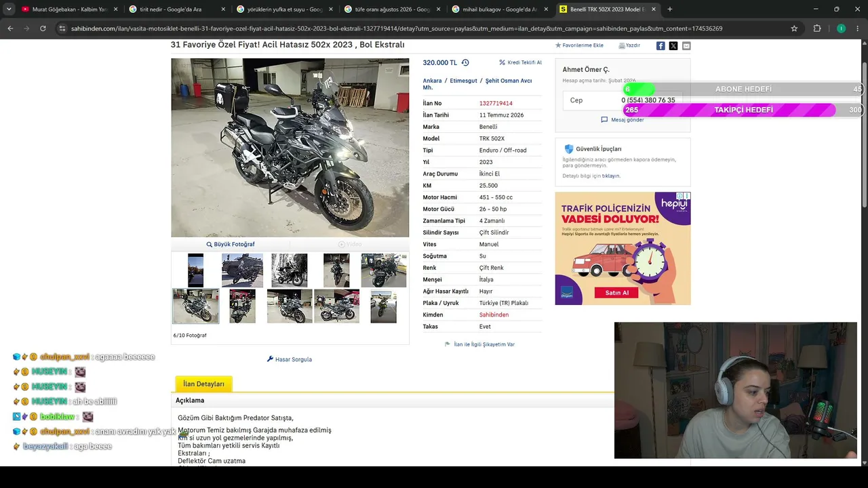Click the 'Türkiye (TR) Plakalı' value
Viewport: 868px width, 488px height.
(x=504, y=303)
